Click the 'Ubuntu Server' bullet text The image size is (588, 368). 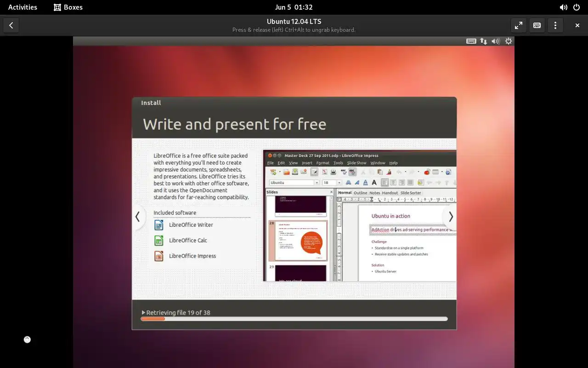[386, 271]
